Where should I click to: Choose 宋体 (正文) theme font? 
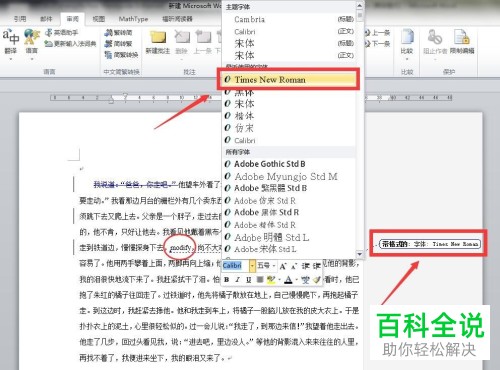289,55
